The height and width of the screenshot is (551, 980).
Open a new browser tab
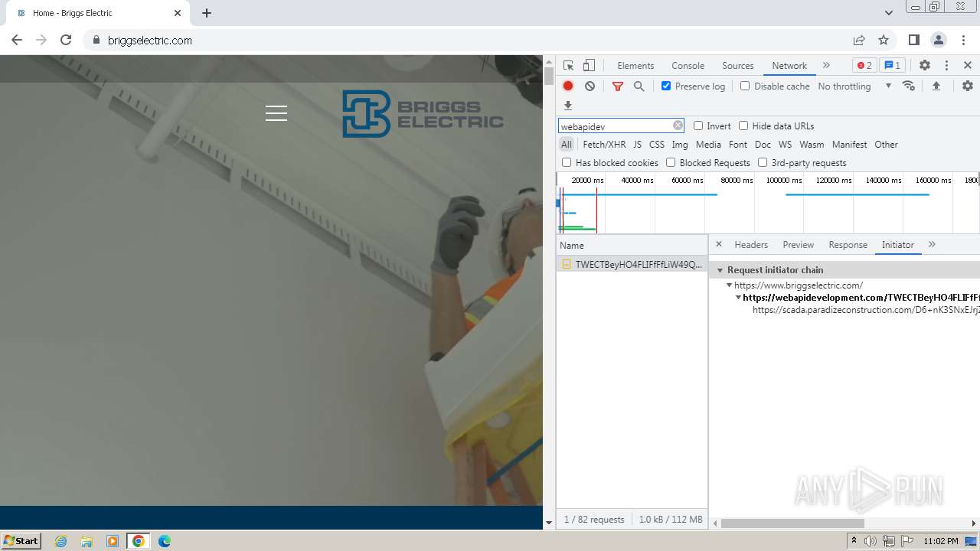pos(207,13)
